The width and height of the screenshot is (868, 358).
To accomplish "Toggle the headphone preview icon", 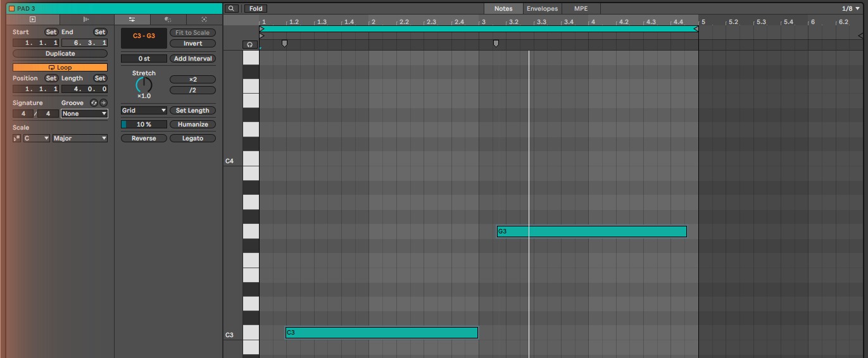I will (250, 45).
